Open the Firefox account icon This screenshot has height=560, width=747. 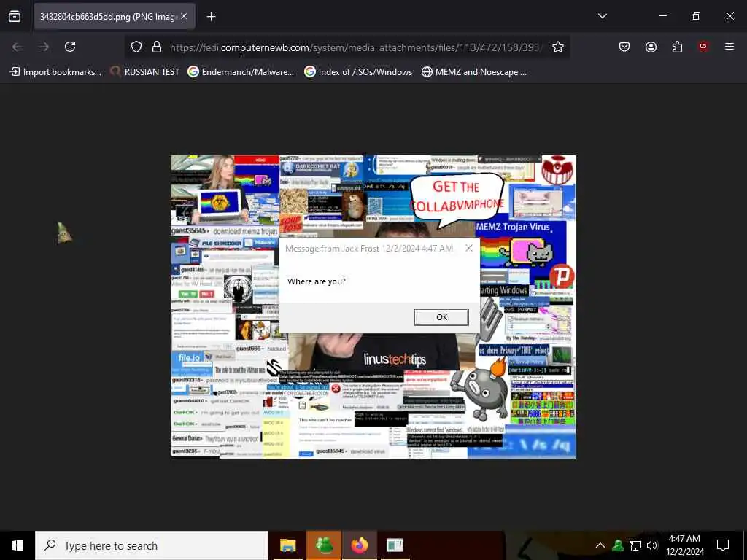coord(651,47)
